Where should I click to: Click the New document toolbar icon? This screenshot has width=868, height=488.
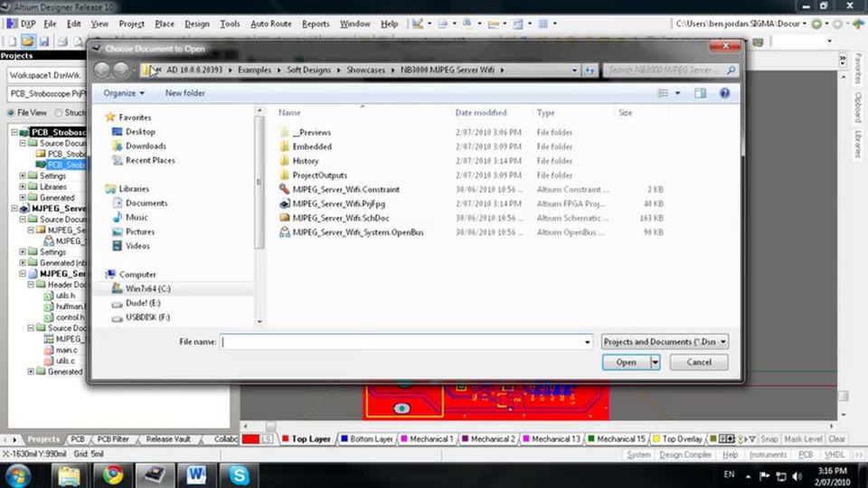pos(12,42)
